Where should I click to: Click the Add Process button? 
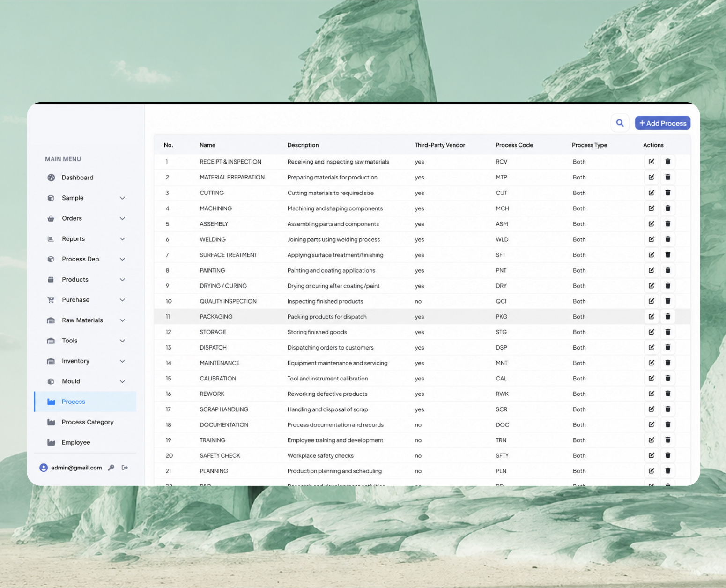click(x=663, y=123)
